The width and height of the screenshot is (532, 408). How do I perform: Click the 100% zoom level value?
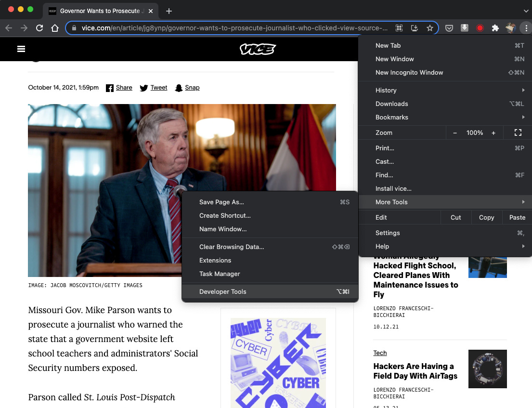pos(474,133)
